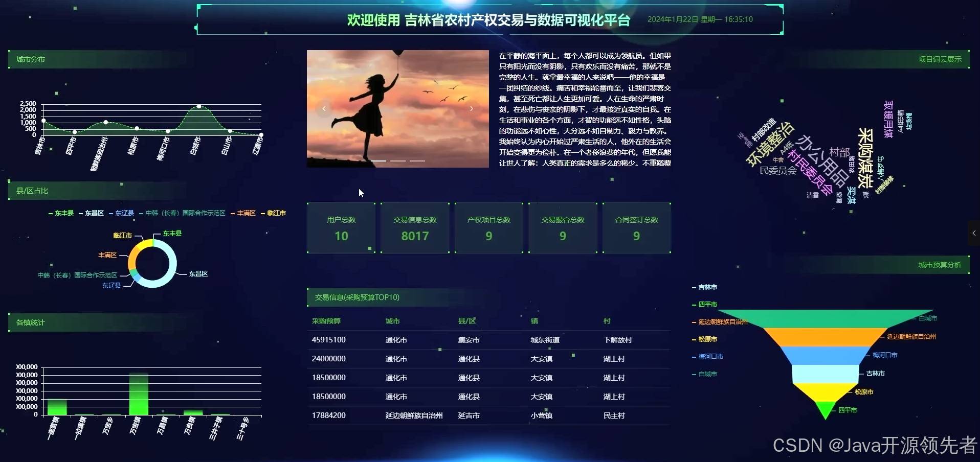Select the third carousel indicator dash
This screenshot has width=980, height=462.
click(x=417, y=161)
